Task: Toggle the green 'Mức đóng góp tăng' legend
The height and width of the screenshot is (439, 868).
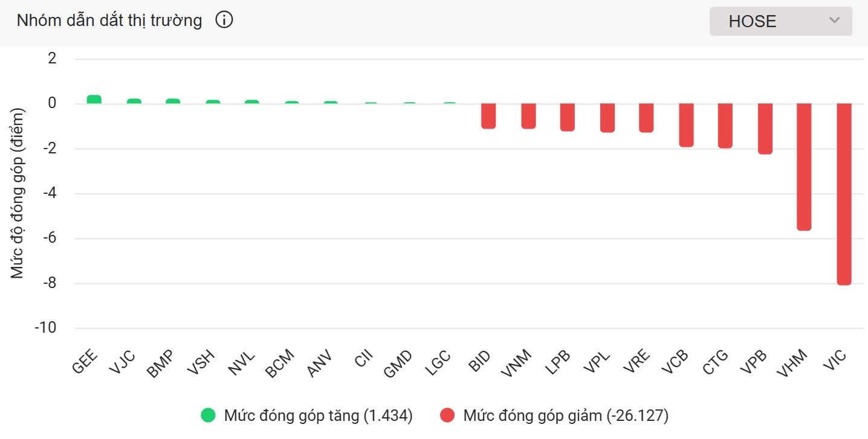Action: (x=318, y=415)
